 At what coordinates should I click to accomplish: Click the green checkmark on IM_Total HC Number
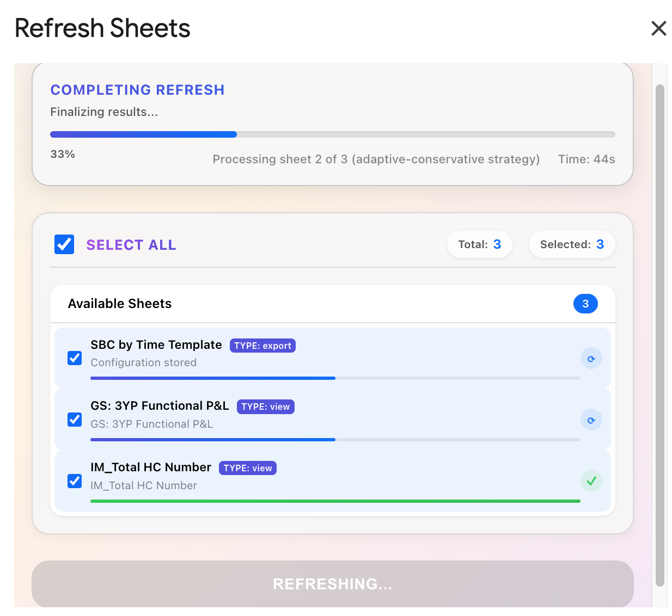(x=591, y=481)
